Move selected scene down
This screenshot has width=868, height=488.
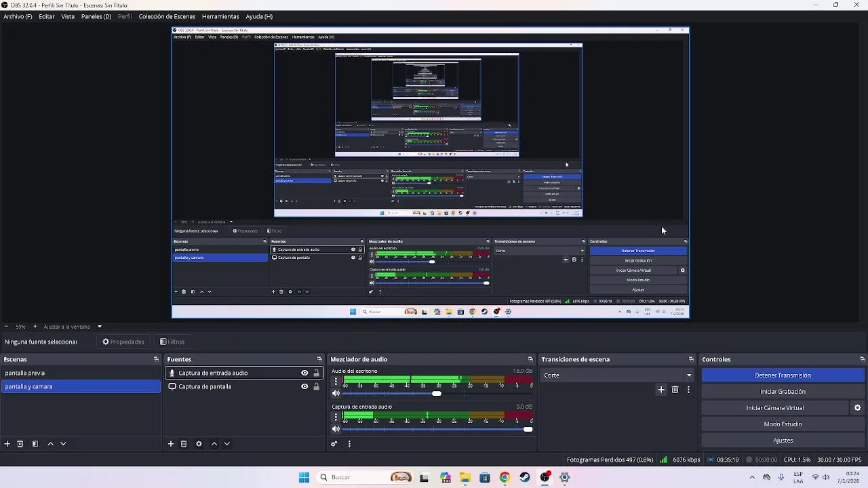(63, 444)
